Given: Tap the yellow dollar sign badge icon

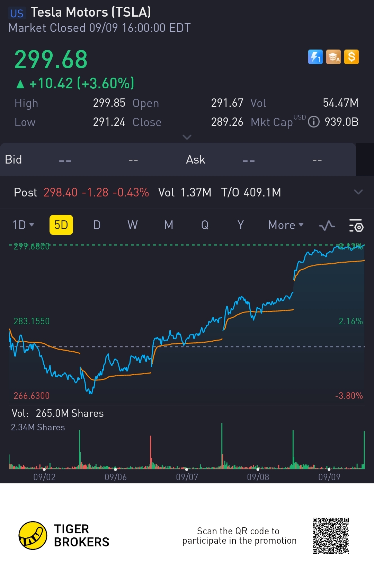Looking at the screenshot, I should click(x=351, y=57).
